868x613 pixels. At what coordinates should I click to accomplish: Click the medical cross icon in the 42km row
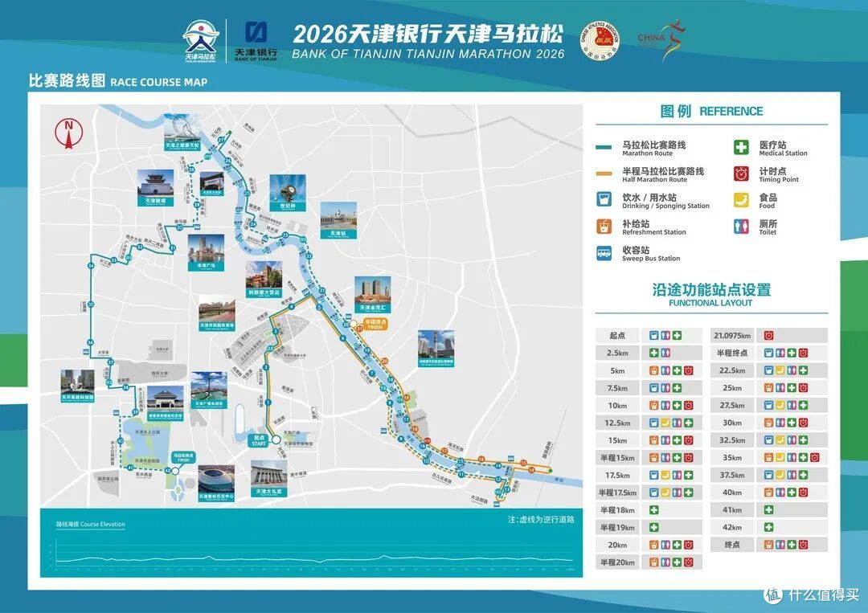769,527
